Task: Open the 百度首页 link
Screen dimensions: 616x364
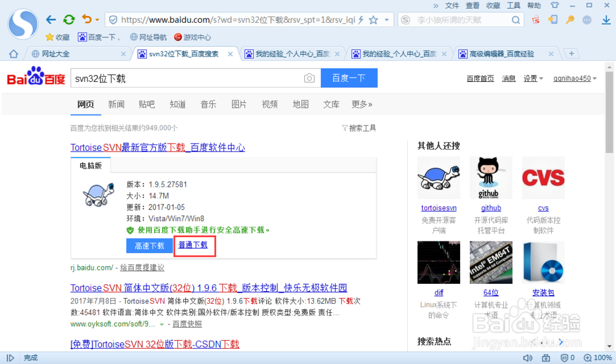Action: pyautogui.click(x=480, y=78)
